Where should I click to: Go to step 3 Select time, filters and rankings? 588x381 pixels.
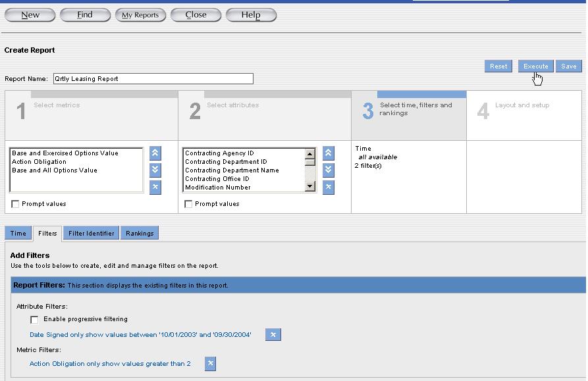(x=409, y=115)
